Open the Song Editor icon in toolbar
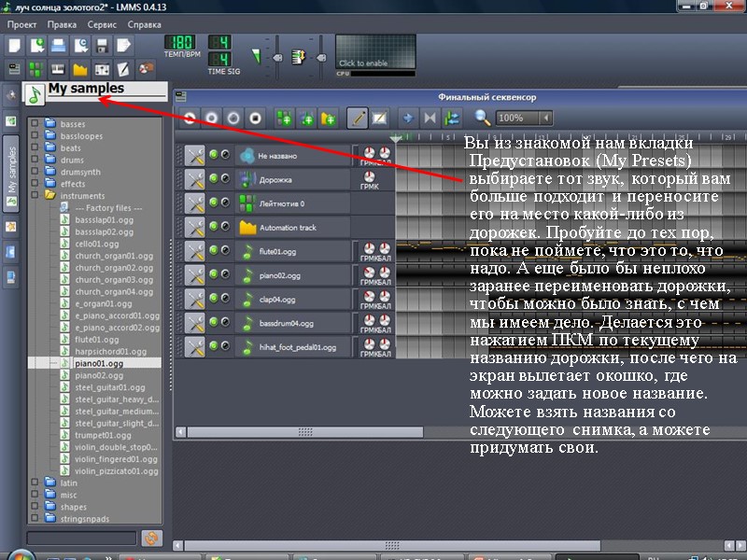 14,68
